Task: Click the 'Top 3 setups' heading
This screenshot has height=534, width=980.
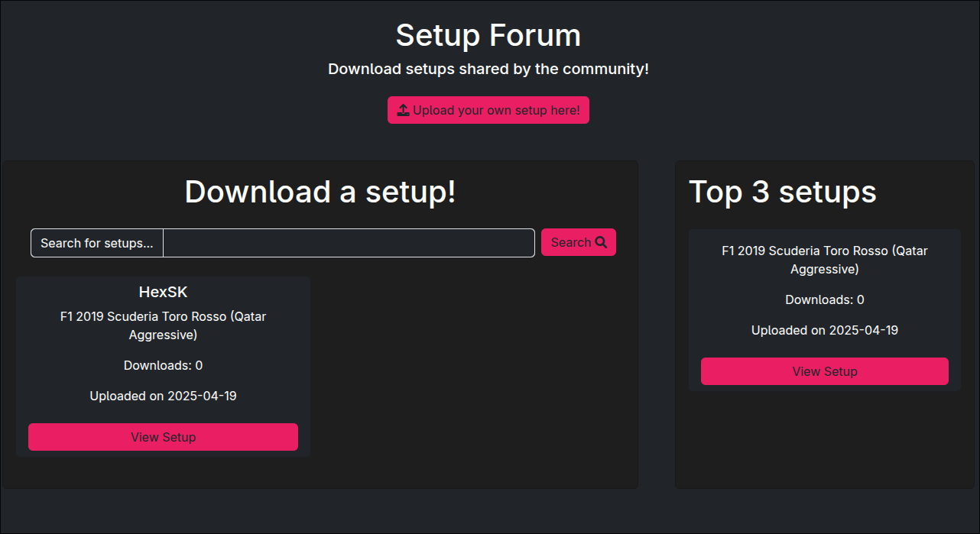Action: point(783,192)
